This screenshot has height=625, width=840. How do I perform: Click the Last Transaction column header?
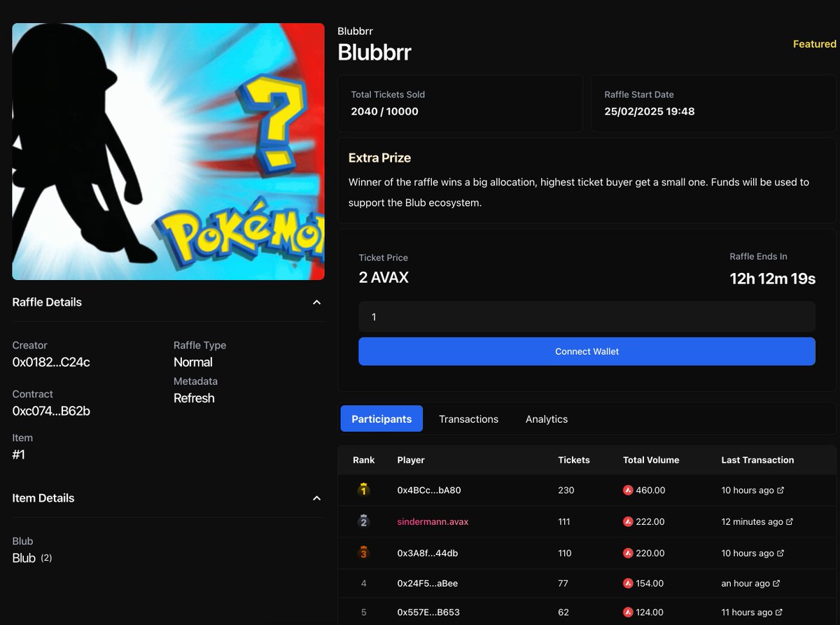click(x=757, y=460)
